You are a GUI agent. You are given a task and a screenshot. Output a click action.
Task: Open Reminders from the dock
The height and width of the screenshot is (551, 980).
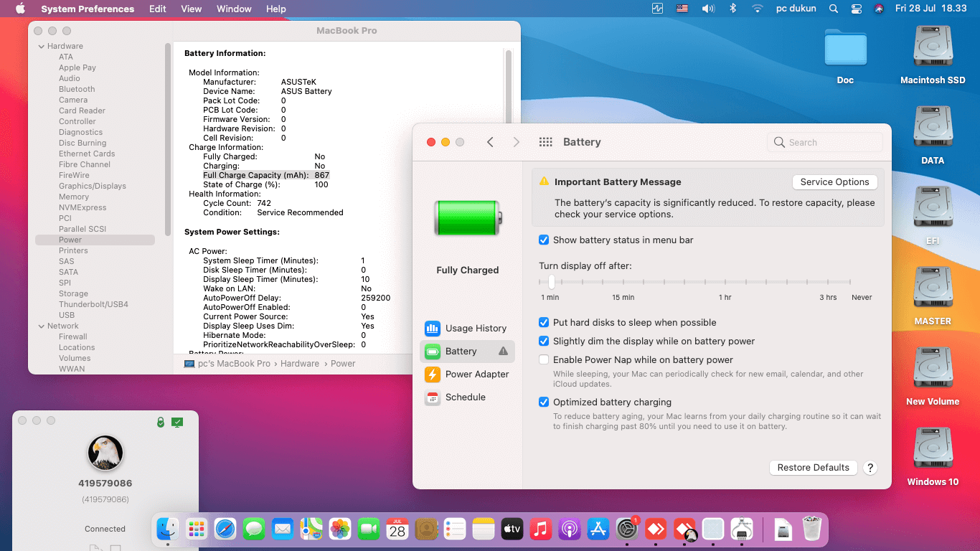(455, 529)
